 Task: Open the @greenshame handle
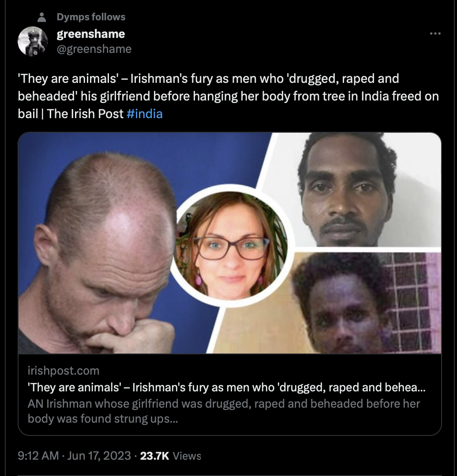click(x=94, y=49)
